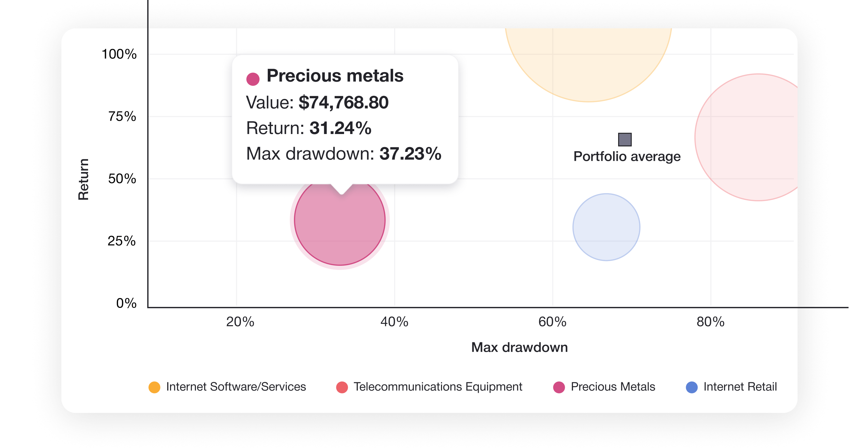Toggle the Telecommunications Equipment legend label
Screen dimensions: 868x448
[438, 387]
